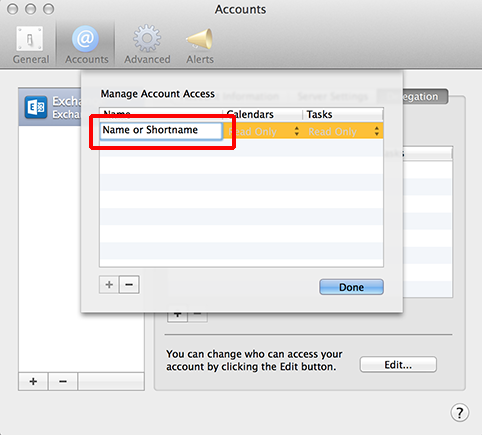Add a user in Manage Account Access
This screenshot has width=482, height=435.
[x=109, y=285]
